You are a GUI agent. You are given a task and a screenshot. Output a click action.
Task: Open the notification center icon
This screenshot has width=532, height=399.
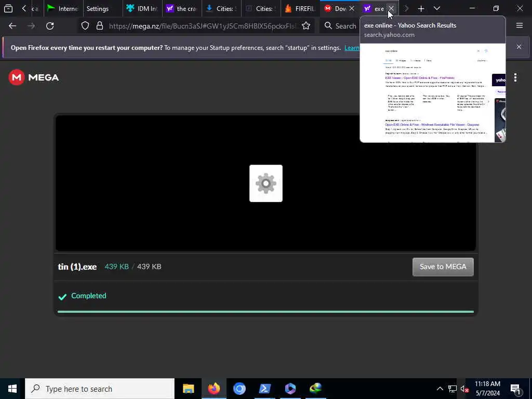pos(515,389)
